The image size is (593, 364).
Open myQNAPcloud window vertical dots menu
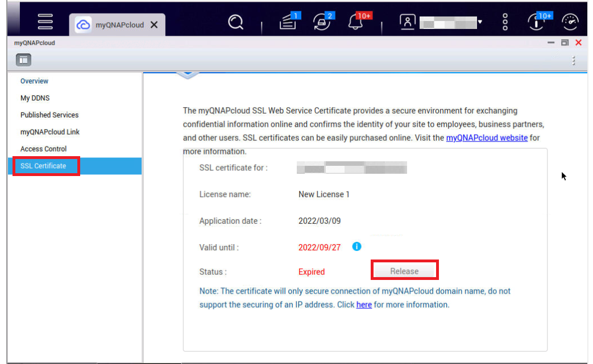[574, 60]
